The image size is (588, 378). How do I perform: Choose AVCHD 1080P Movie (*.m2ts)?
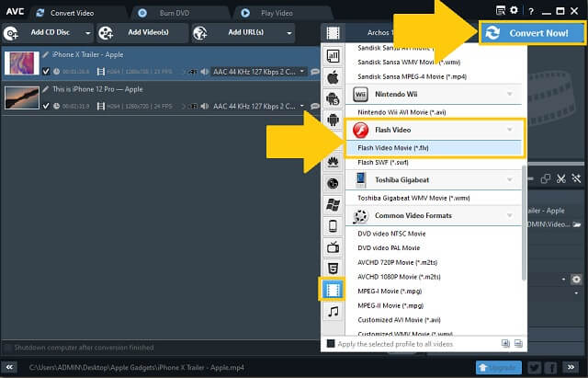click(433, 277)
